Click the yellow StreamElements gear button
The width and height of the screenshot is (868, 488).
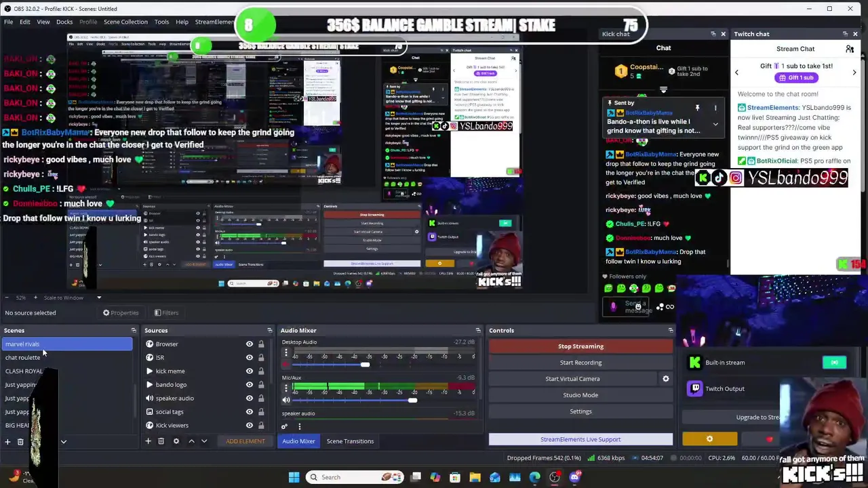pos(709,439)
